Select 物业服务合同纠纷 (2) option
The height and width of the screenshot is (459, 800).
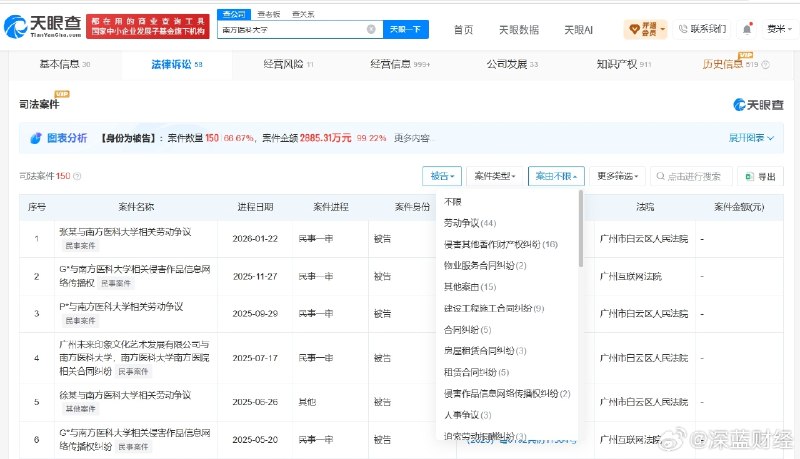point(485,266)
